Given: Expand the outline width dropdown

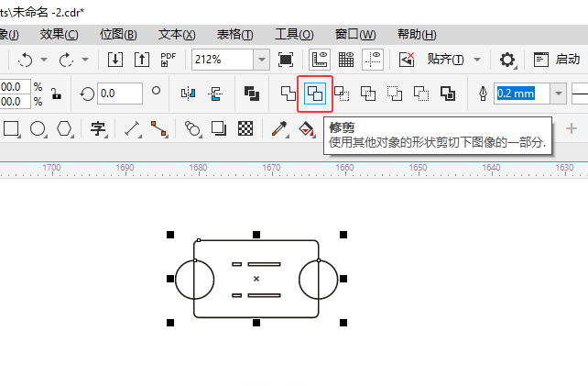Looking at the screenshot, I should point(559,94).
